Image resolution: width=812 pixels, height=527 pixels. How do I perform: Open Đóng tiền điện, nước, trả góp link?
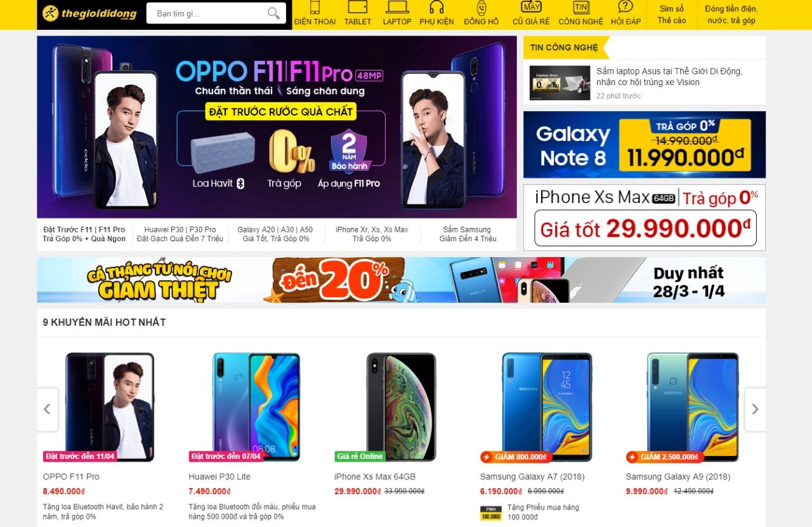(731, 15)
